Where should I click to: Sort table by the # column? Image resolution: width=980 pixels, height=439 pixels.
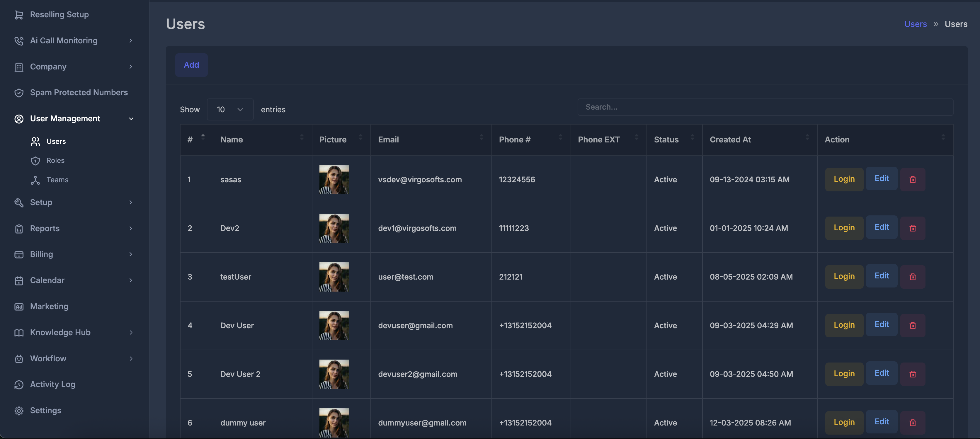(x=197, y=140)
